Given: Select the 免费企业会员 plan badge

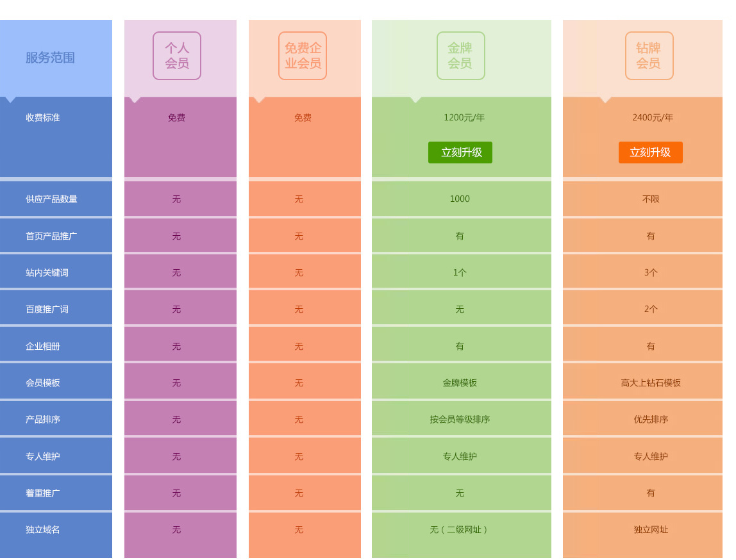Looking at the screenshot, I should tap(303, 56).
